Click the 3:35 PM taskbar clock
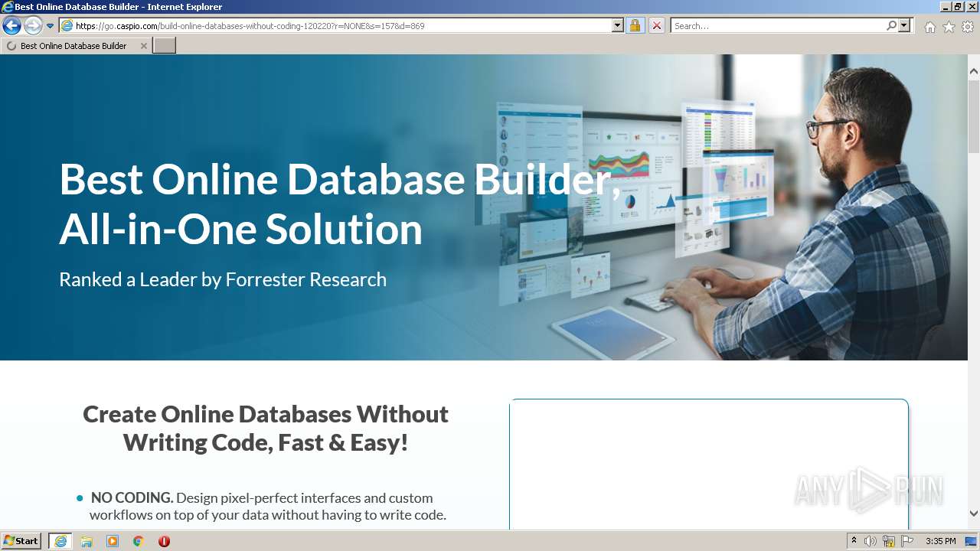The height and width of the screenshot is (551, 980). [940, 541]
